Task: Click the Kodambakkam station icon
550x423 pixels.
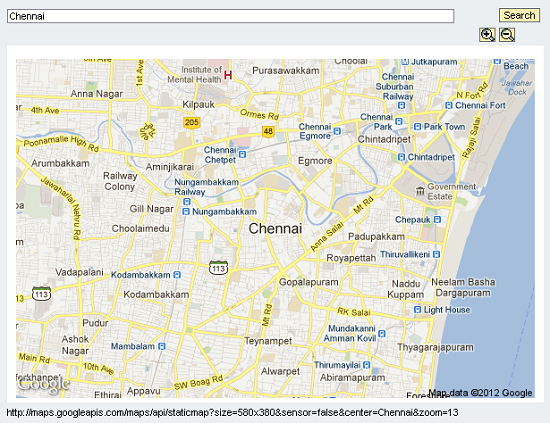Action: (x=177, y=275)
